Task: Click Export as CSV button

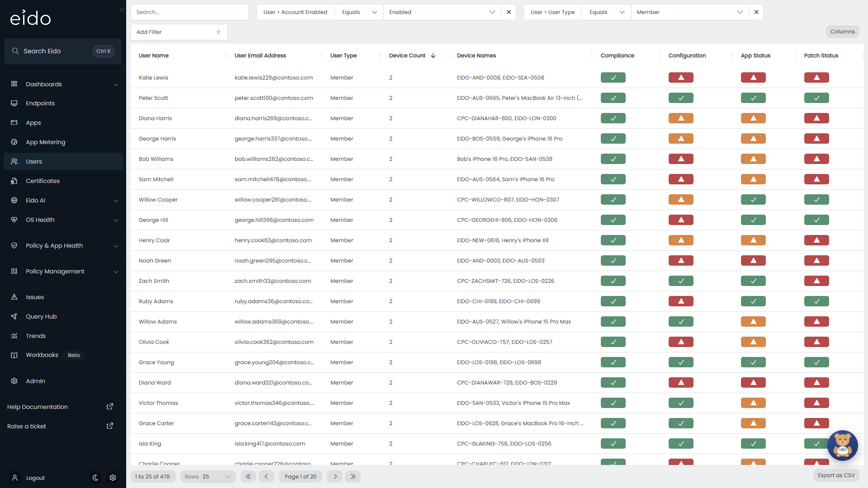Action: (836, 475)
